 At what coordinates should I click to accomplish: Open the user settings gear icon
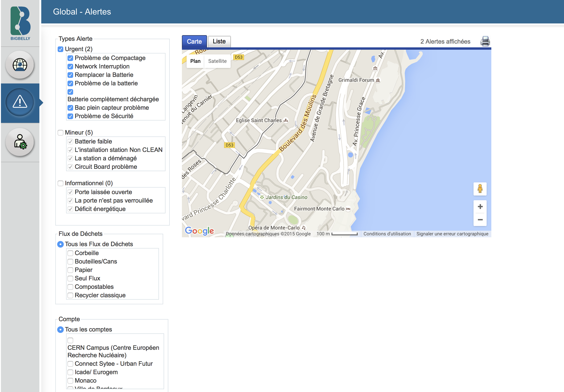20,142
